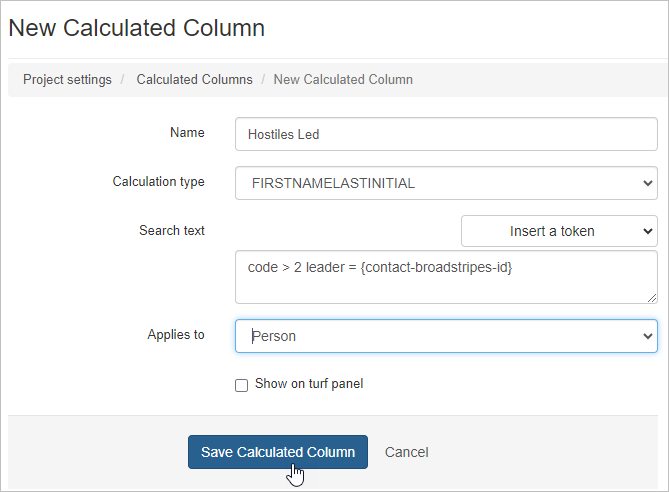Click the chevron arrow on Calculation type select

645,183
